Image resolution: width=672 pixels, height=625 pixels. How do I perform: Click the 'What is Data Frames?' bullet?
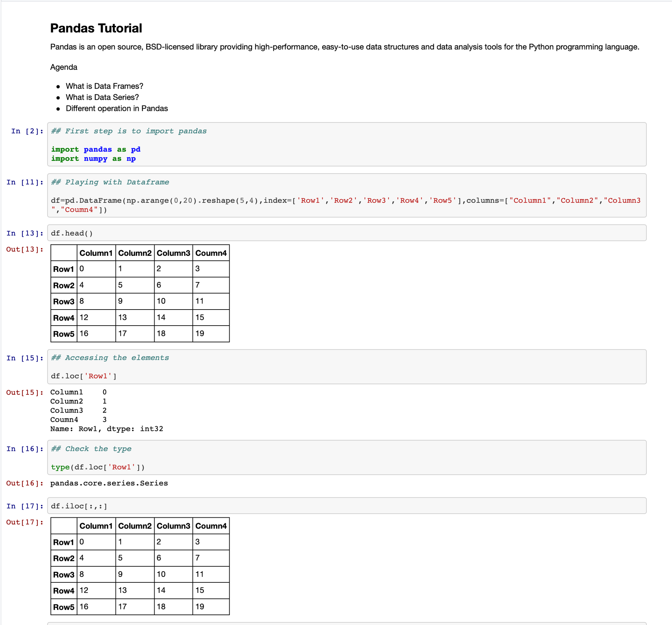pos(104,86)
